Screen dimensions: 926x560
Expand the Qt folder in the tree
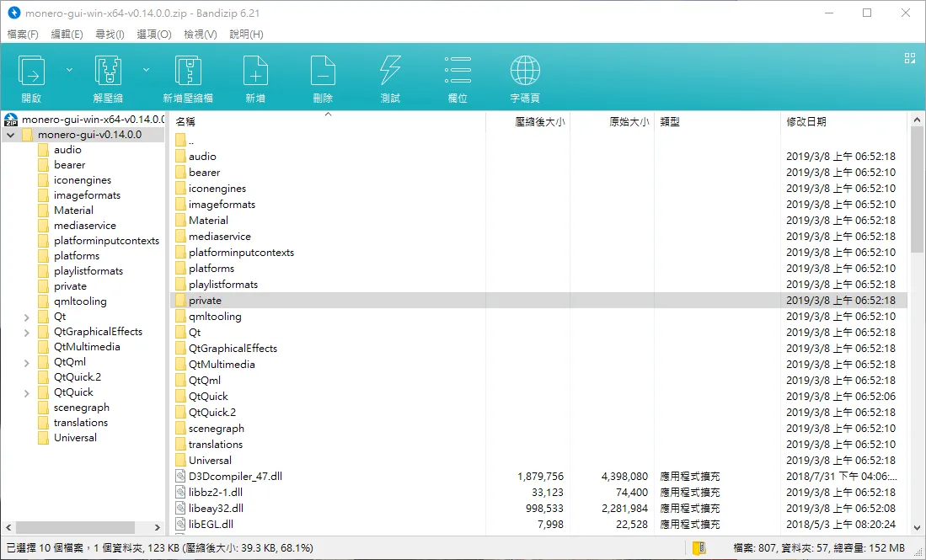coord(27,317)
